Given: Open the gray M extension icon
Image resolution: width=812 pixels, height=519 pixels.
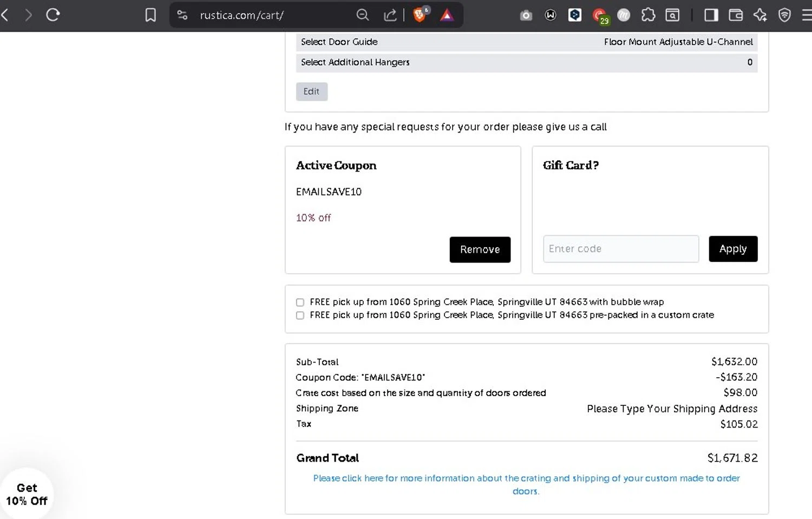Looking at the screenshot, I should 624,15.
